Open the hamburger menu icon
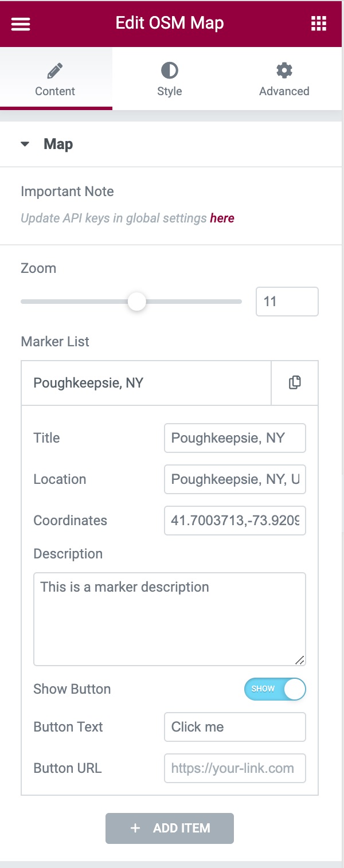The width and height of the screenshot is (344, 868). click(21, 24)
